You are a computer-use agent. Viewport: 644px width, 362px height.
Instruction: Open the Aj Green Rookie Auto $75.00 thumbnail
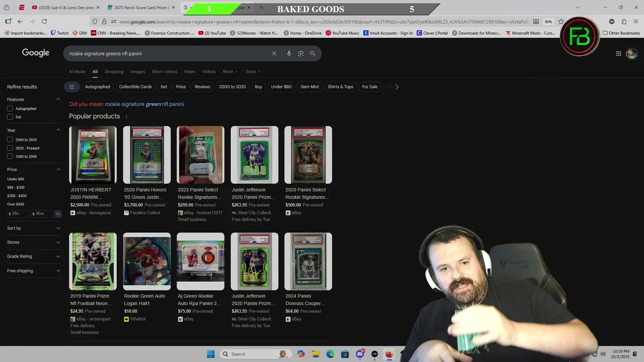point(200,261)
